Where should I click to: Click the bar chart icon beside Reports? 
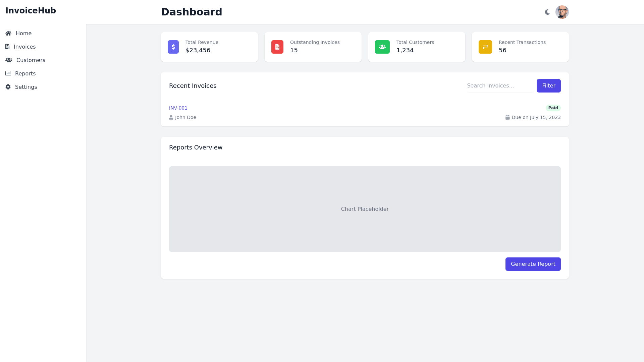(8, 73)
